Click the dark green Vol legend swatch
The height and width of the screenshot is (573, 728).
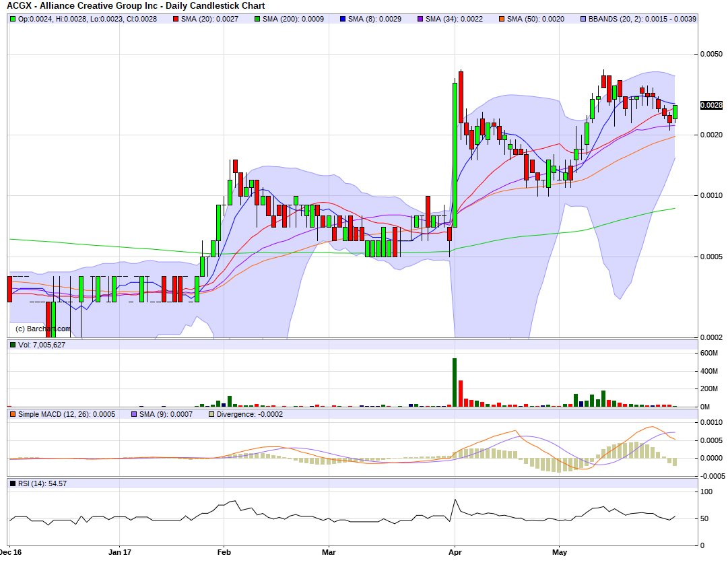point(13,345)
